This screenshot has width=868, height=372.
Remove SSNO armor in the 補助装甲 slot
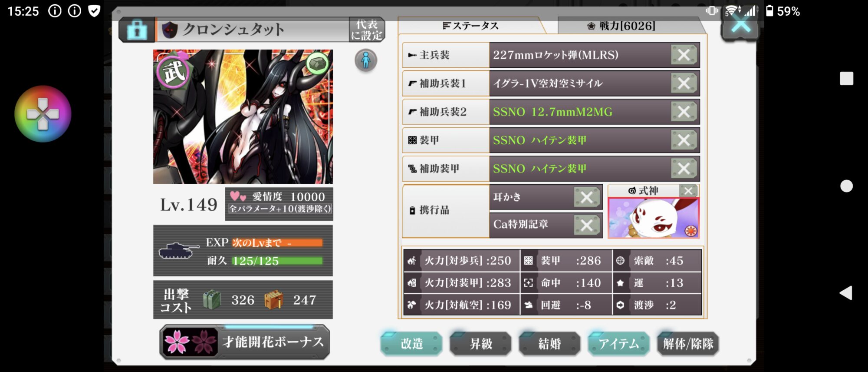(x=684, y=168)
